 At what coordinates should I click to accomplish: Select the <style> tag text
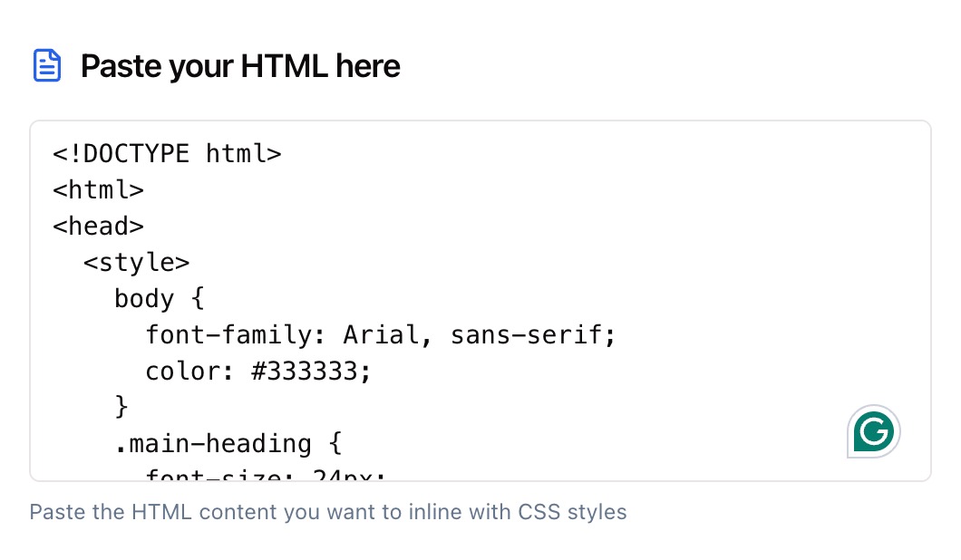[x=136, y=263]
